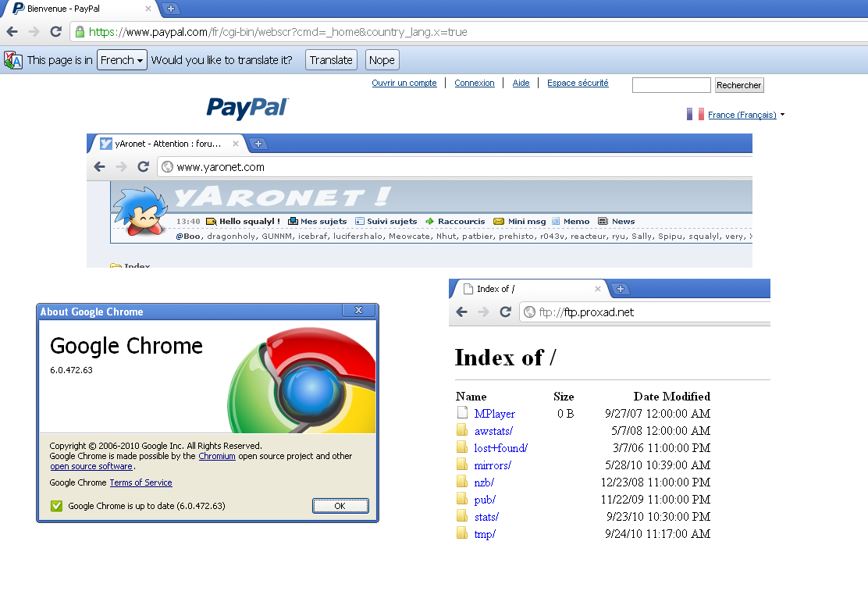Expand the France (Français) country selector
The image size is (868, 591).
click(x=742, y=115)
